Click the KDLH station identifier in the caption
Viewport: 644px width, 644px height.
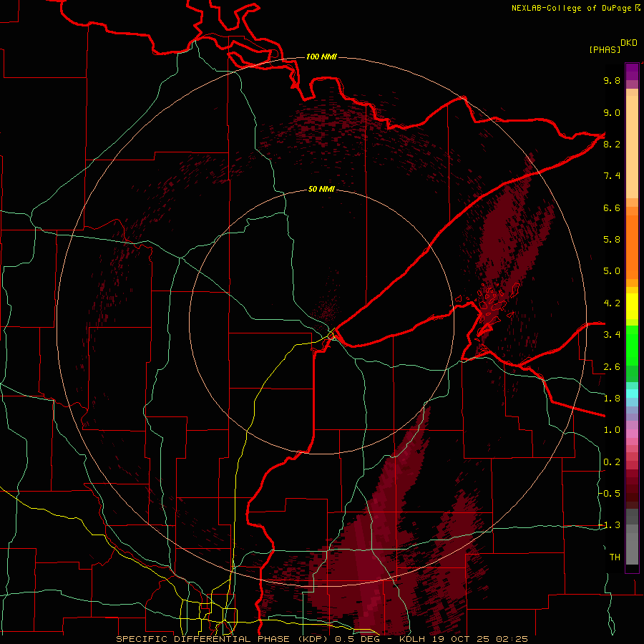coord(411,639)
